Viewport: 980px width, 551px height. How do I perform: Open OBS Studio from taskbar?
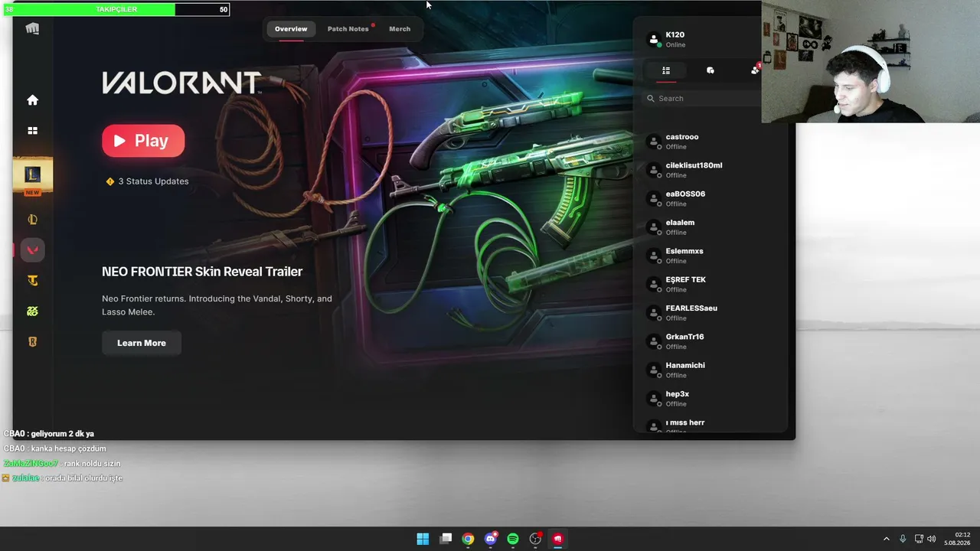pos(536,539)
